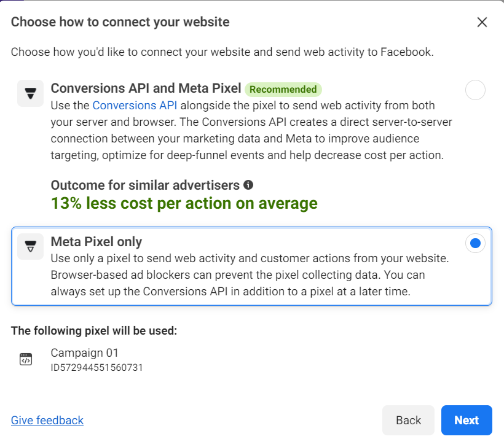Click the Conversions API and Meta Pixel title
Screen dimensions: 504x439
click(146, 88)
